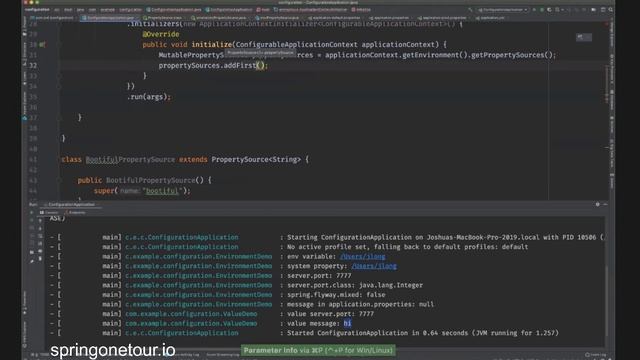Open Search Everywhere magnifier icon
The image size is (640, 360).
click(x=611, y=9)
